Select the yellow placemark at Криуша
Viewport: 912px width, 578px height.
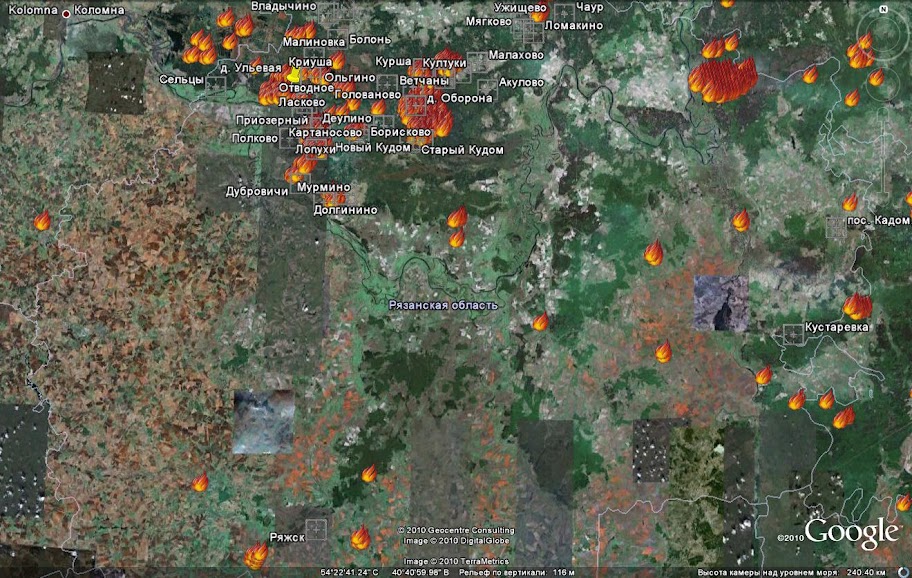(295, 76)
